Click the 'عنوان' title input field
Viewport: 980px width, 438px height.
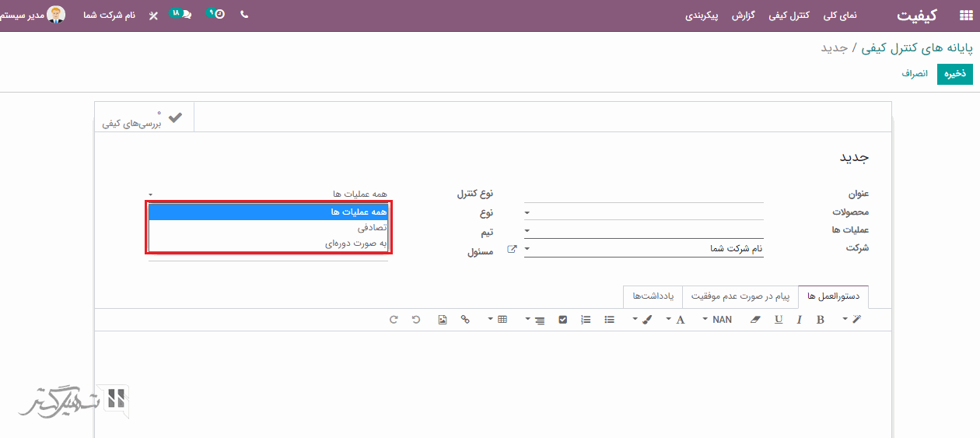[643, 194]
